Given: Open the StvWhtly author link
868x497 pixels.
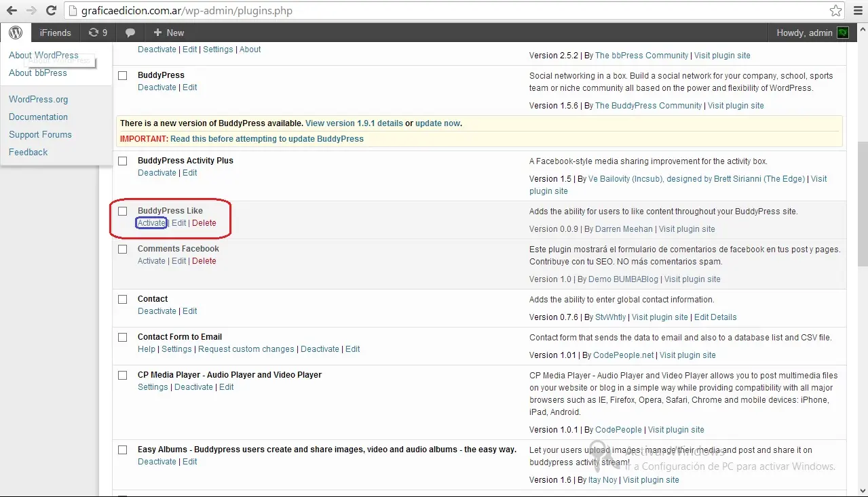Looking at the screenshot, I should tap(610, 317).
